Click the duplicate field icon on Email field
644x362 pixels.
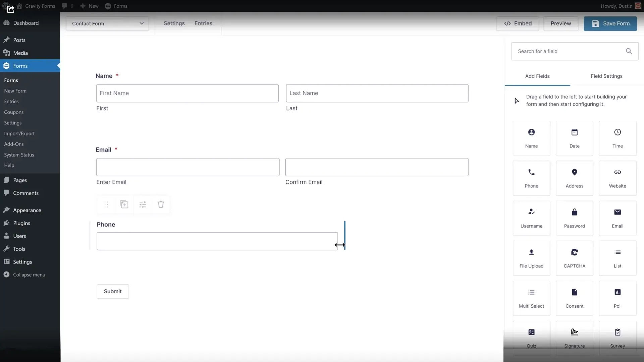[124, 204]
